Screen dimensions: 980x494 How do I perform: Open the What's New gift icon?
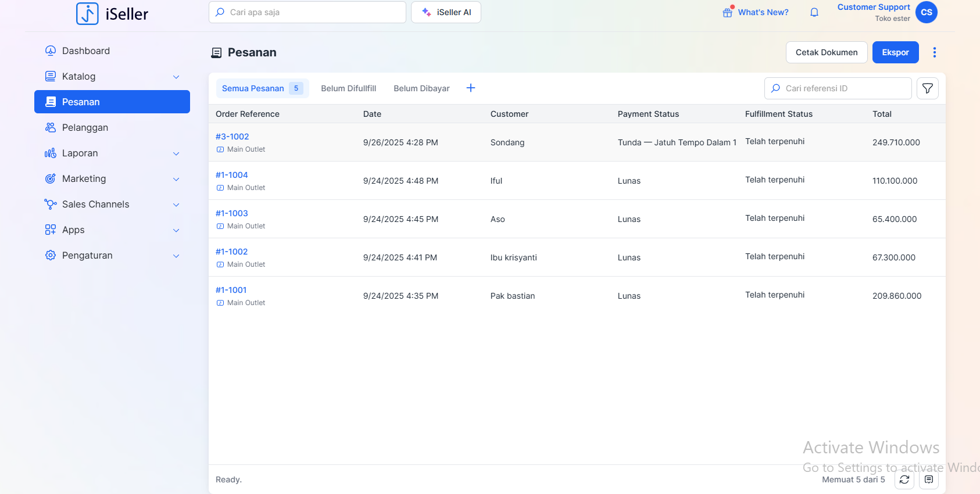tap(728, 12)
